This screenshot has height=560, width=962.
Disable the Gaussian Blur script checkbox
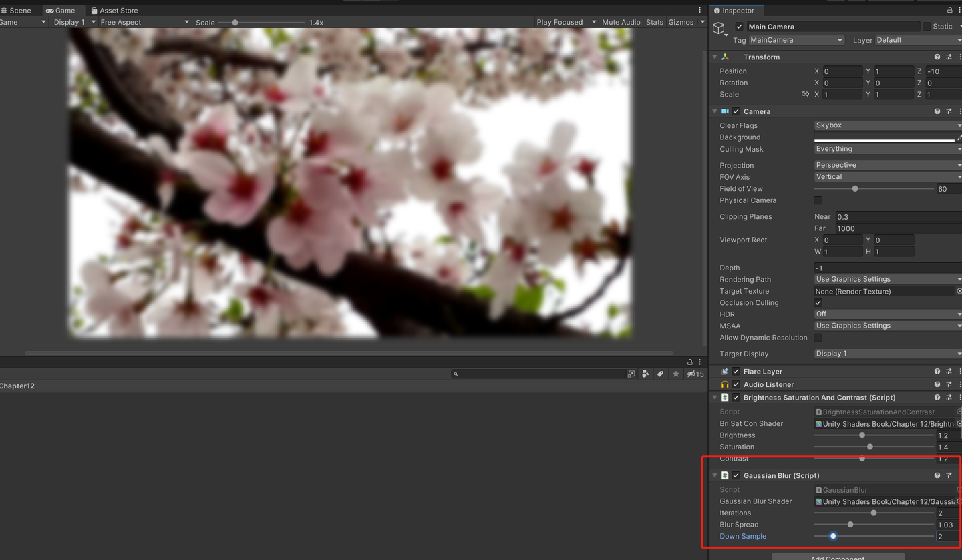coord(736,475)
